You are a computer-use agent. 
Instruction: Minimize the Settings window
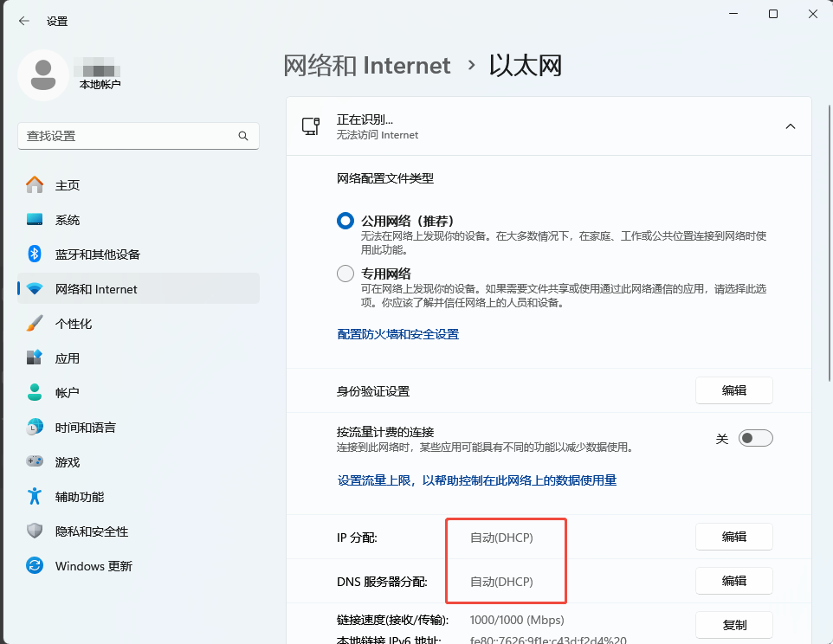[733, 14]
